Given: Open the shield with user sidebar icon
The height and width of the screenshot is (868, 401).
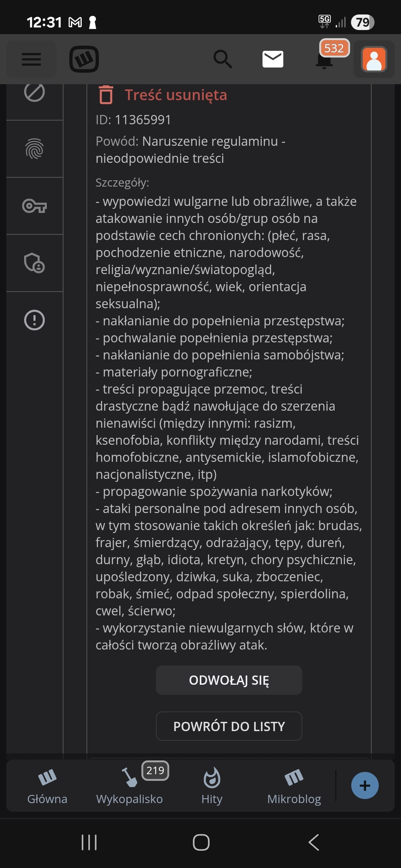Looking at the screenshot, I should coord(35,263).
